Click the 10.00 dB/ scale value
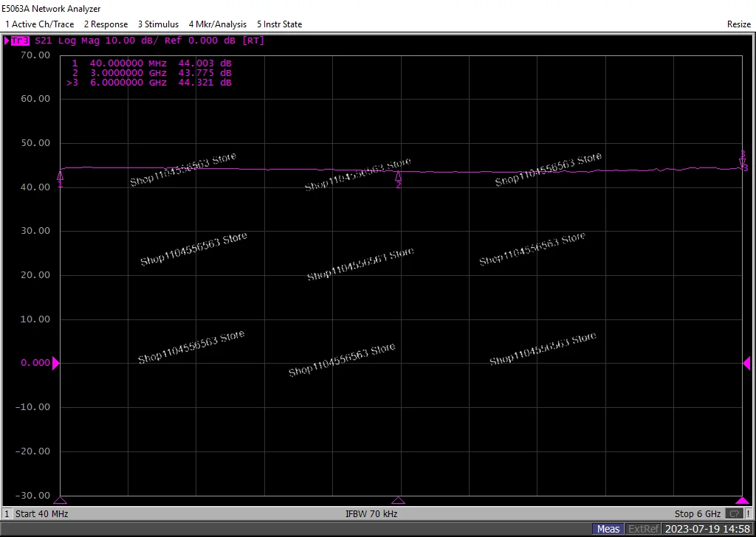This screenshot has height=537, width=756. [x=131, y=41]
